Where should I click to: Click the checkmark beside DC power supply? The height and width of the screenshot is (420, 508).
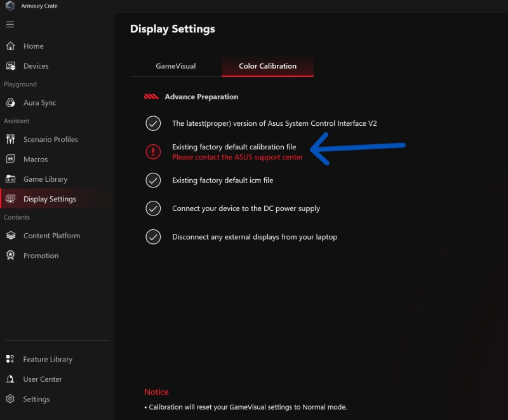[153, 208]
